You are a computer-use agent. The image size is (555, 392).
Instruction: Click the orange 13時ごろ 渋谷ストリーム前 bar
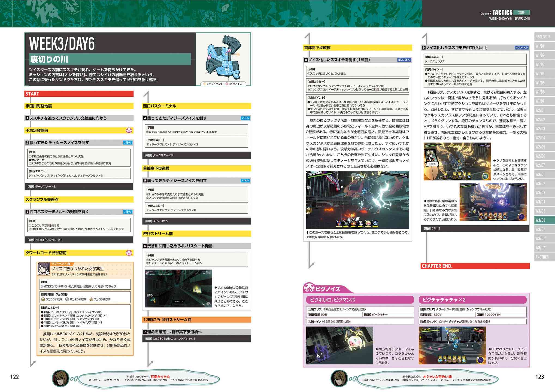[196, 320]
